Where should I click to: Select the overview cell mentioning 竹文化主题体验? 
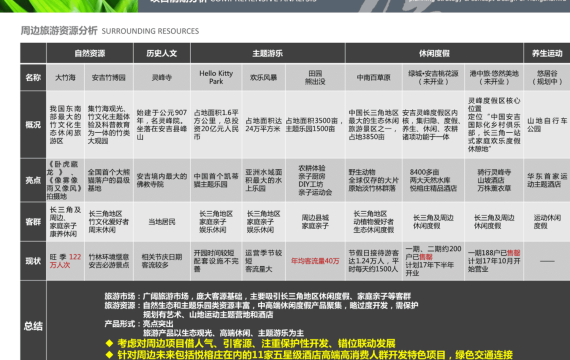[x=109, y=124]
